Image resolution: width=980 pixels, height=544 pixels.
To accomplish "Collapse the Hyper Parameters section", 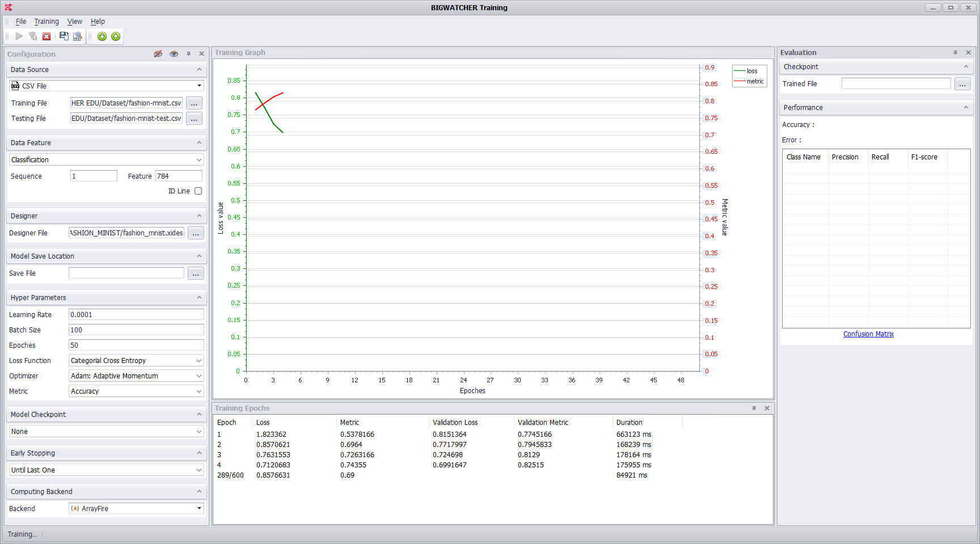I will 199,298.
